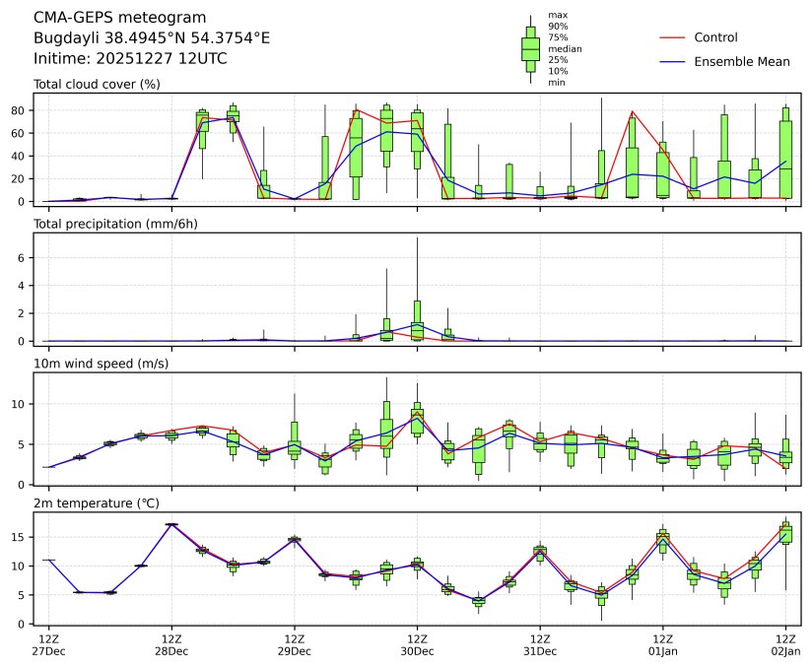Click the 12Z 01Jan time axis label
The image size is (812, 668).
click(662, 645)
